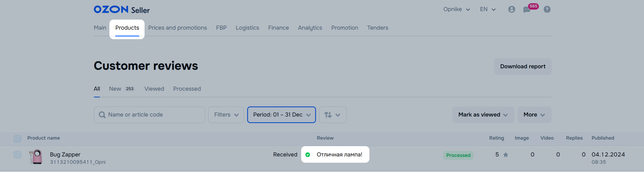Expand the Opnike account dropdown
644x172 pixels.
(457, 9)
